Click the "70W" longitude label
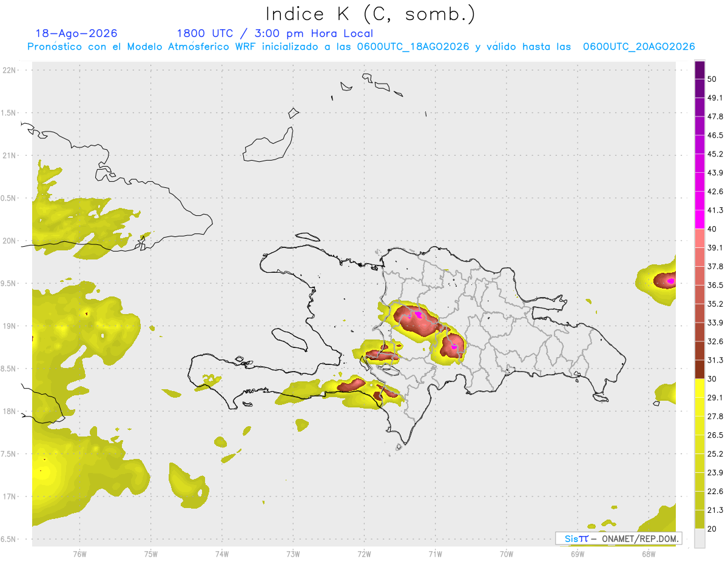 pyautogui.click(x=507, y=554)
